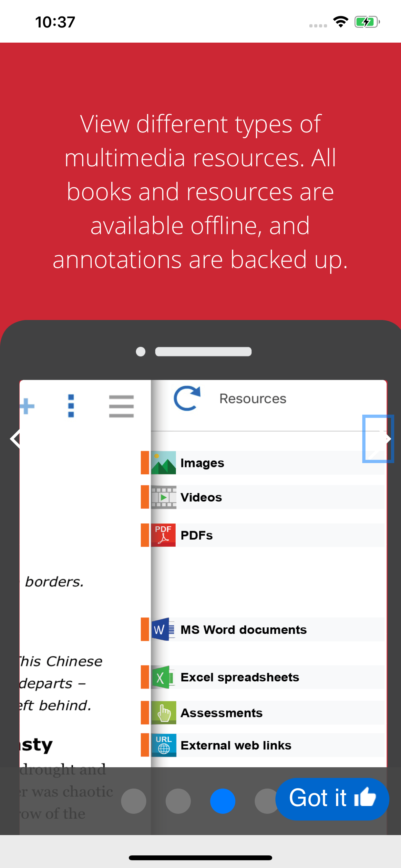Click the refresh icon beside Resources

(x=187, y=398)
